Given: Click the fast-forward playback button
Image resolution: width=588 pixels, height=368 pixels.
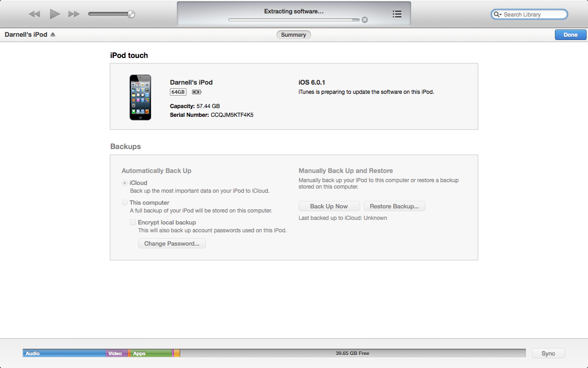Looking at the screenshot, I should coord(74,14).
